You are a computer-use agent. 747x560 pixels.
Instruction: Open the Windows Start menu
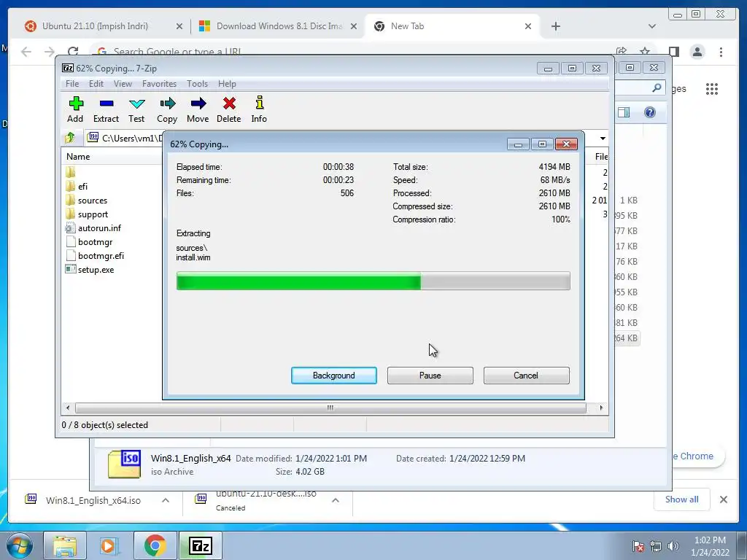pos(19,545)
